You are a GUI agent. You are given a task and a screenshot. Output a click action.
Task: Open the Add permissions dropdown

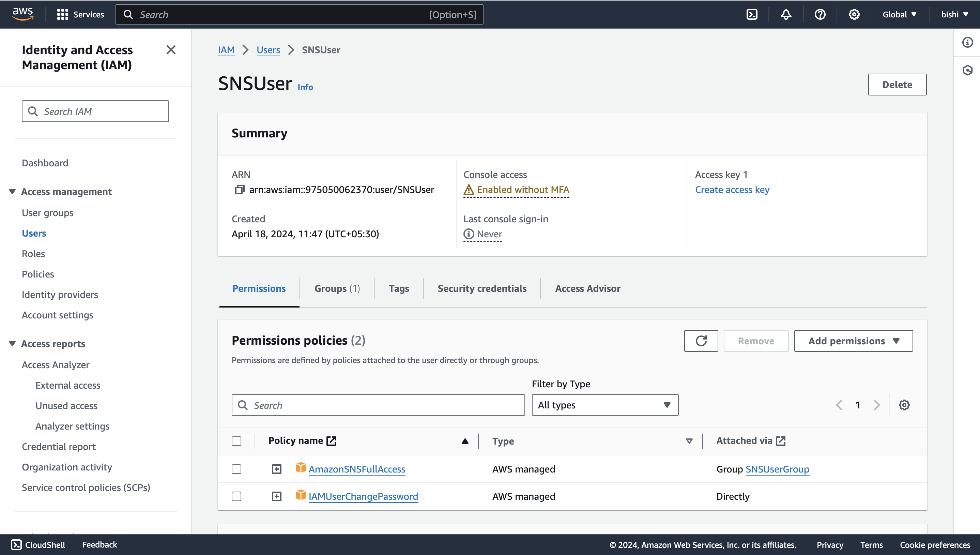pyautogui.click(x=853, y=341)
